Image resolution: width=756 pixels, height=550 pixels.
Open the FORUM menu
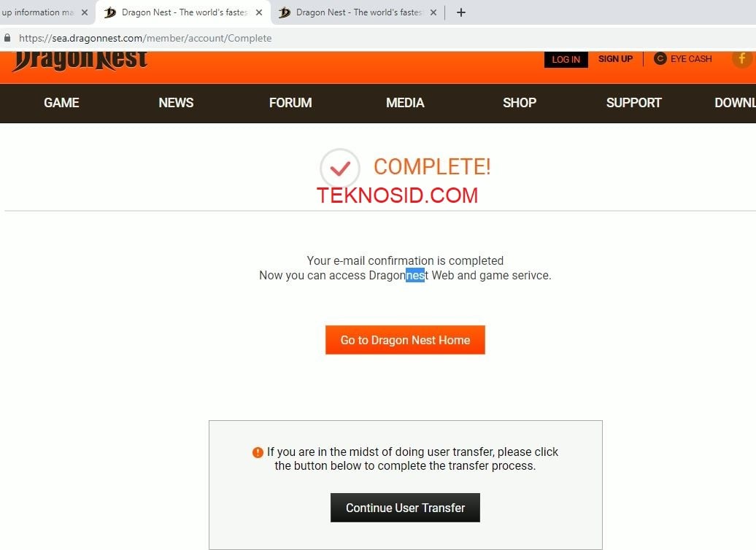290,103
